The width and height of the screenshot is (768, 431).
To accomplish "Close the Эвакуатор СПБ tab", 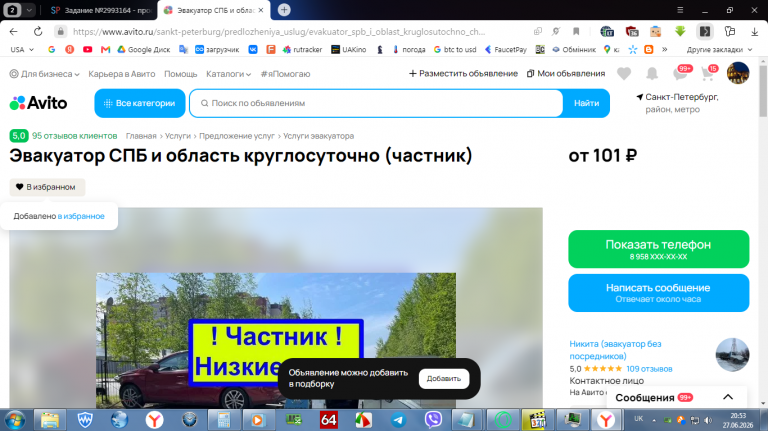I will pyautogui.click(x=261, y=10).
